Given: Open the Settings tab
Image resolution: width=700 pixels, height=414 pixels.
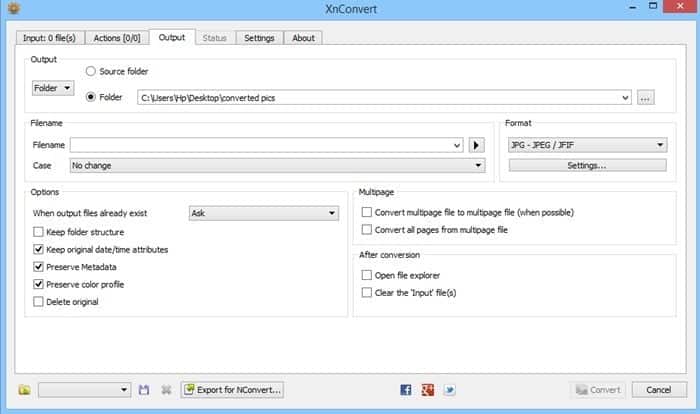Looking at the screenshot, I should (x=259, y=38).
